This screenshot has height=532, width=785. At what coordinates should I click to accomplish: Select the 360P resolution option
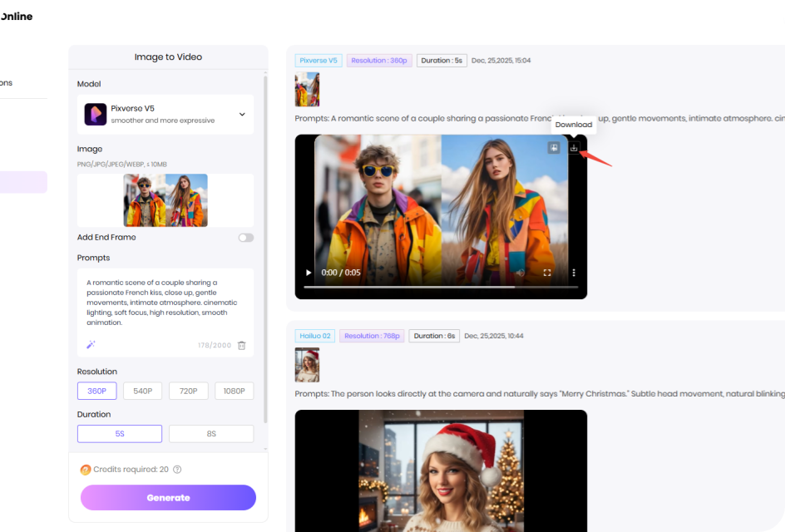[x=96, y=391]
